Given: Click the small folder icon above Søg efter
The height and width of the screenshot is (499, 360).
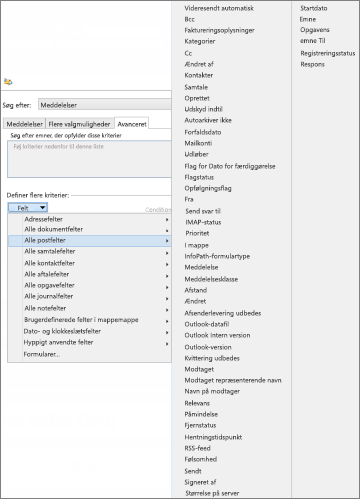Looking at the screenshot, I should pos(8,81).
